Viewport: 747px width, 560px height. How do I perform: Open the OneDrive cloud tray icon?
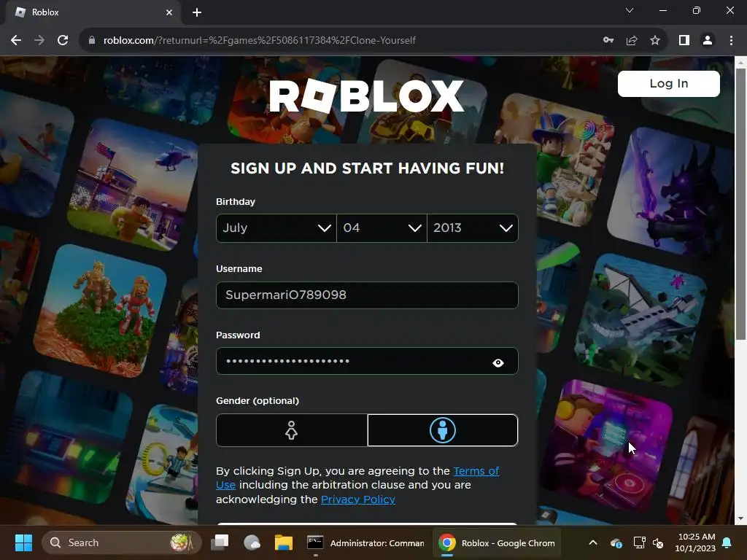click(616, 542)
